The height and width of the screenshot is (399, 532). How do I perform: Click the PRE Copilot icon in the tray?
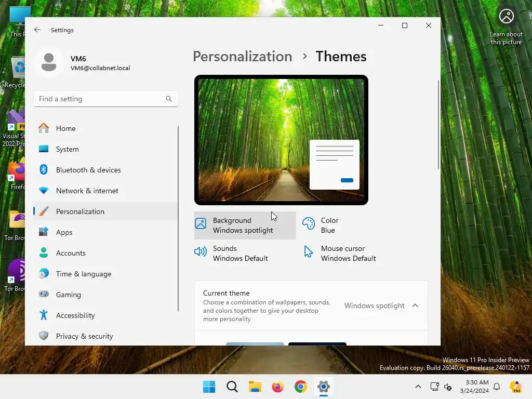point(515,387)
